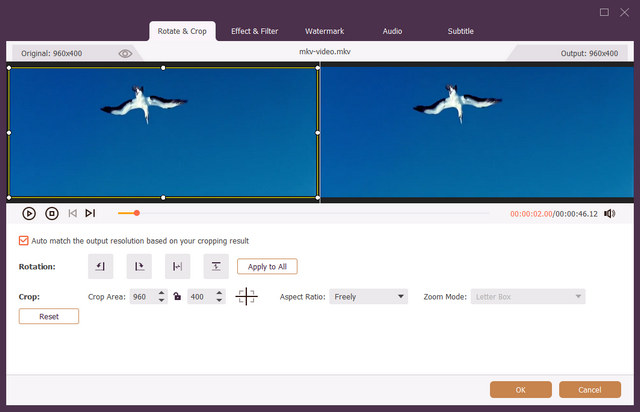Select the Rotate & Crop tab
The width and height of the screenshot is (640, 412).
(x=182, y=31)
